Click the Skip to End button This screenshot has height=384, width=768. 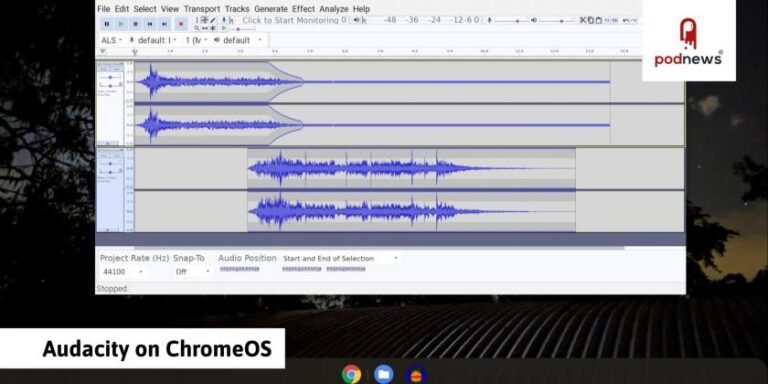[165, 24]
